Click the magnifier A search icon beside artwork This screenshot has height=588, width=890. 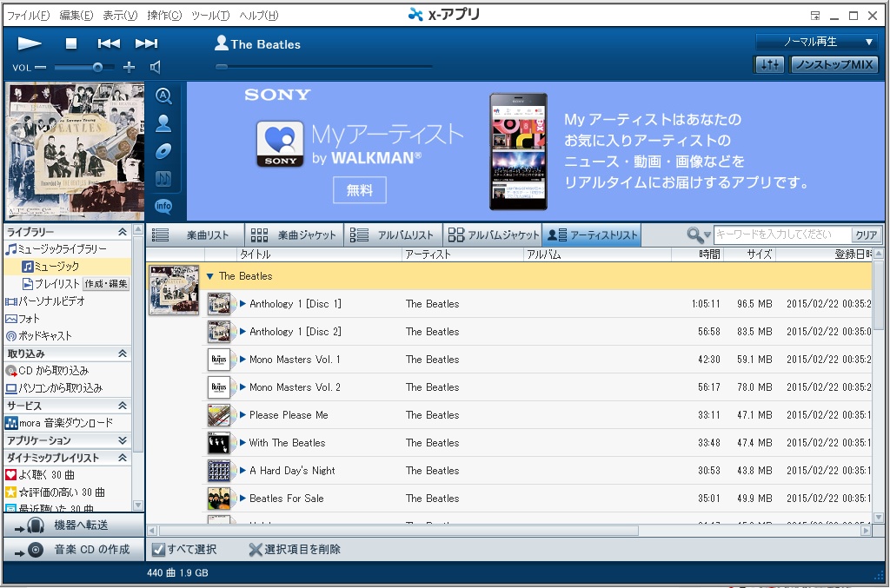click(x=163, y=96)
